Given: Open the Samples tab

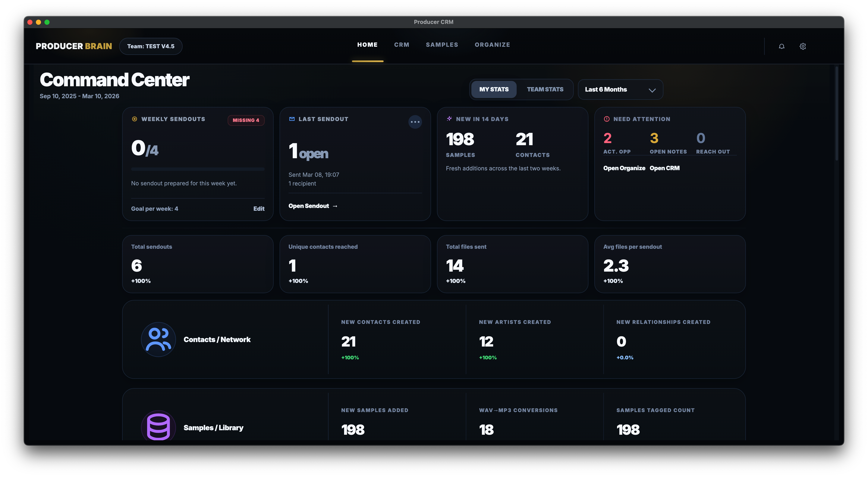Looking at the screenshot, I should pyautogui.click(x=442, y=45).
